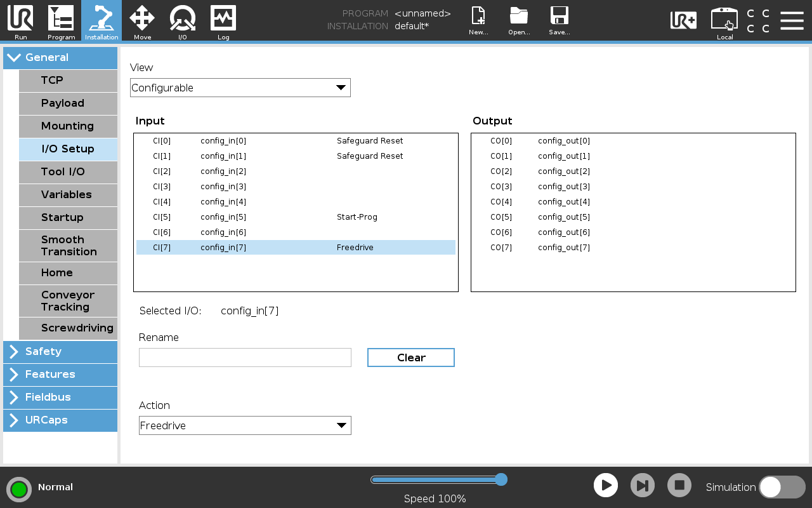Select output row CO[0] config_out[0]

[633, 141]
